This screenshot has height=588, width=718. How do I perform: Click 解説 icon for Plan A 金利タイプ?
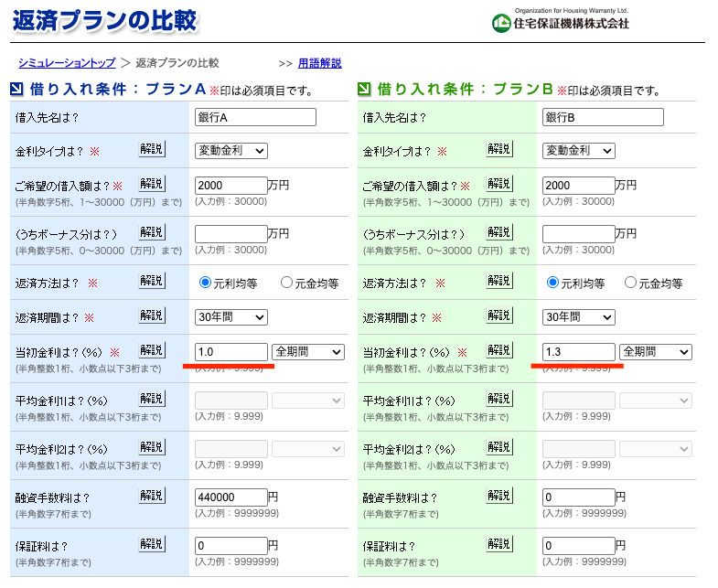click(x=152, y=149)
